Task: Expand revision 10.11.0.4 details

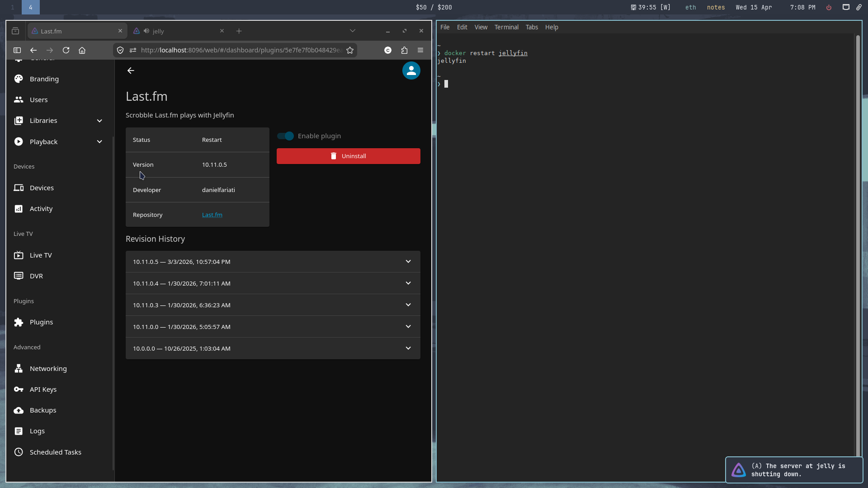Action: click(273, 283)
